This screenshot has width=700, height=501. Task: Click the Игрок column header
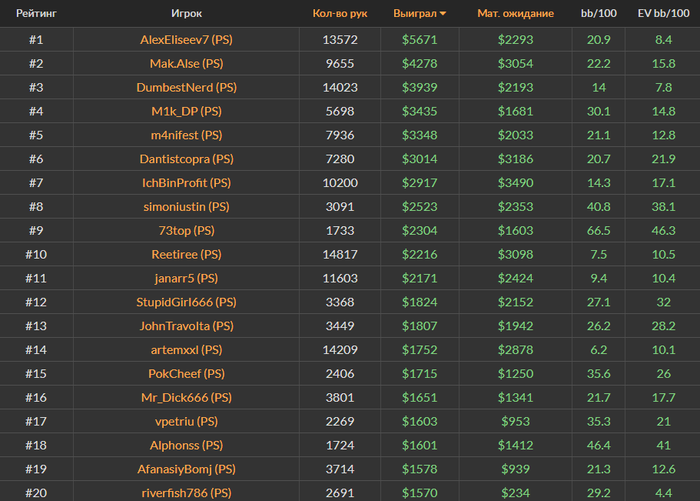coord(187,14)
